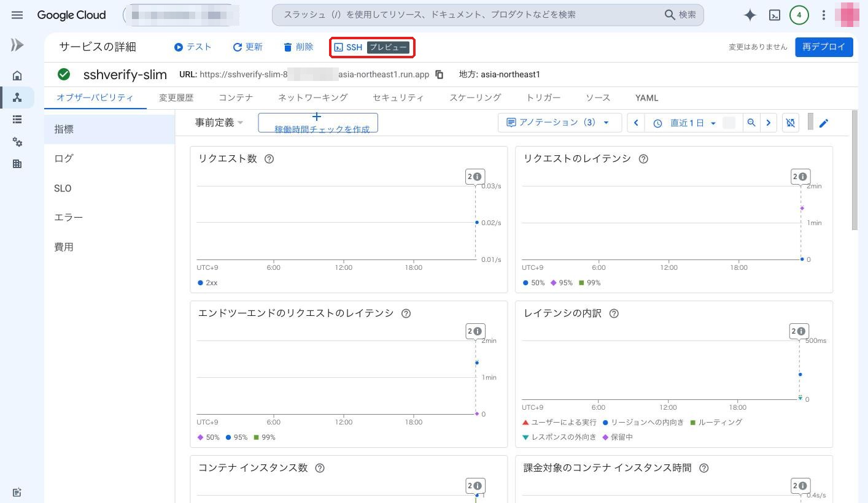Toggle the 2xx legend series in リクエスト数
This screenshot has width=868, height=503.
pos(207,283)
